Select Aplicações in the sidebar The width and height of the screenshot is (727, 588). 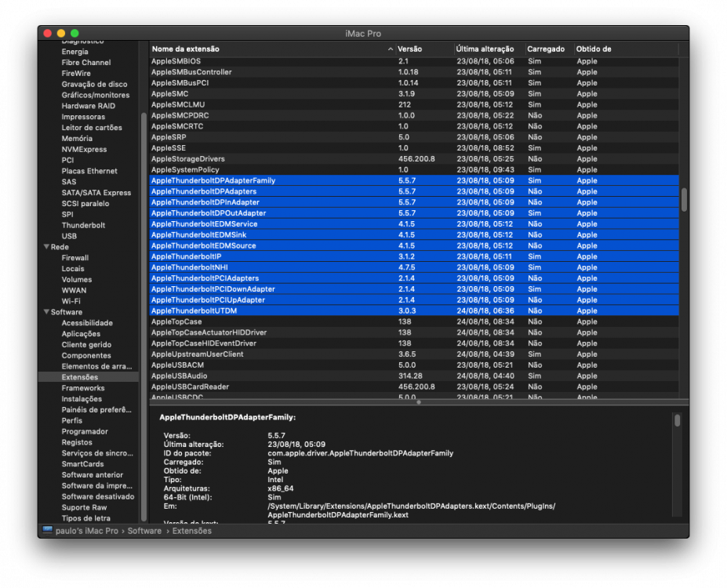coord(81,334)
